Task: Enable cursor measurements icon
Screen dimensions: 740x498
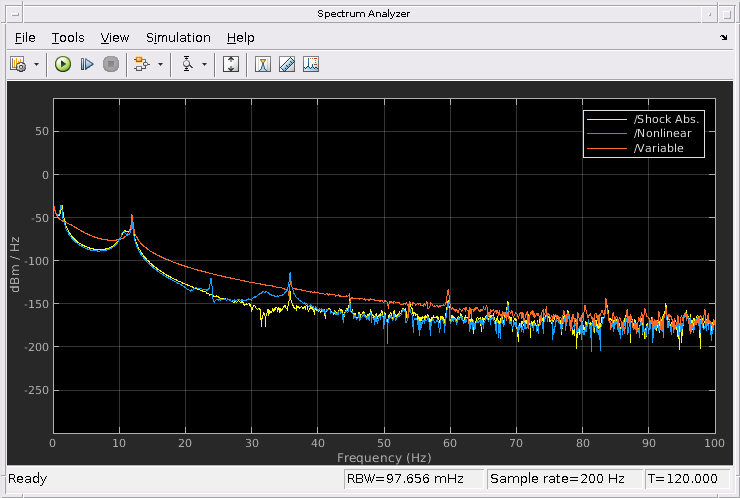Action: 263,64
